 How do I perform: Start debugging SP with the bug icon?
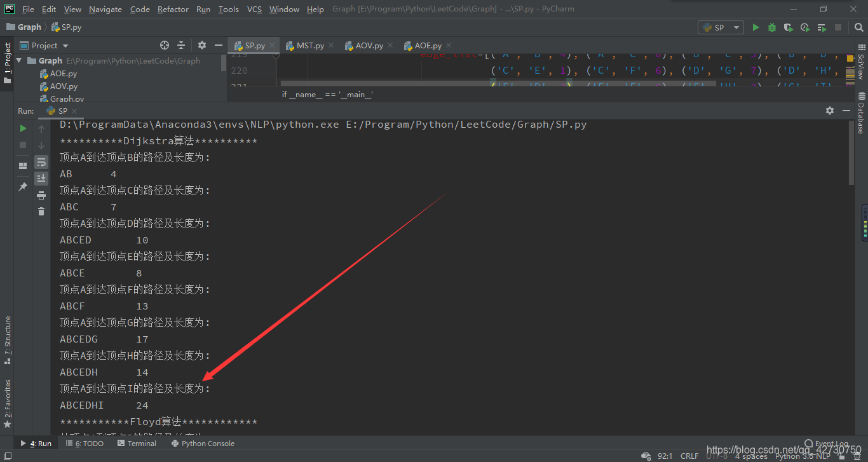[x=772, y=27]
